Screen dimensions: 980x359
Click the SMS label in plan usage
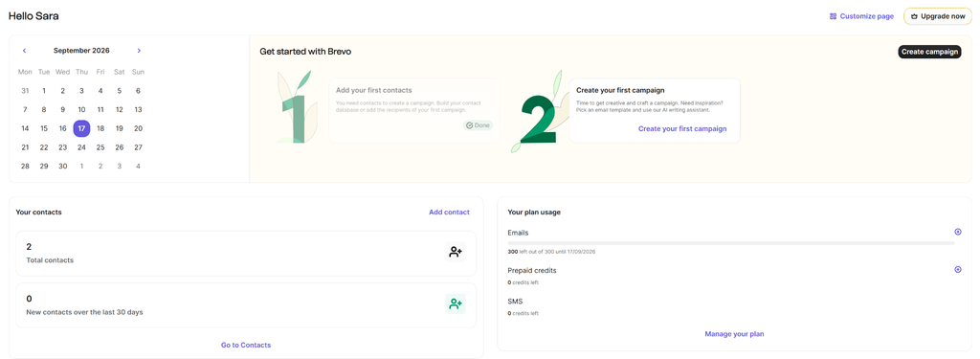pyautogui.click(x=515, y=302)
